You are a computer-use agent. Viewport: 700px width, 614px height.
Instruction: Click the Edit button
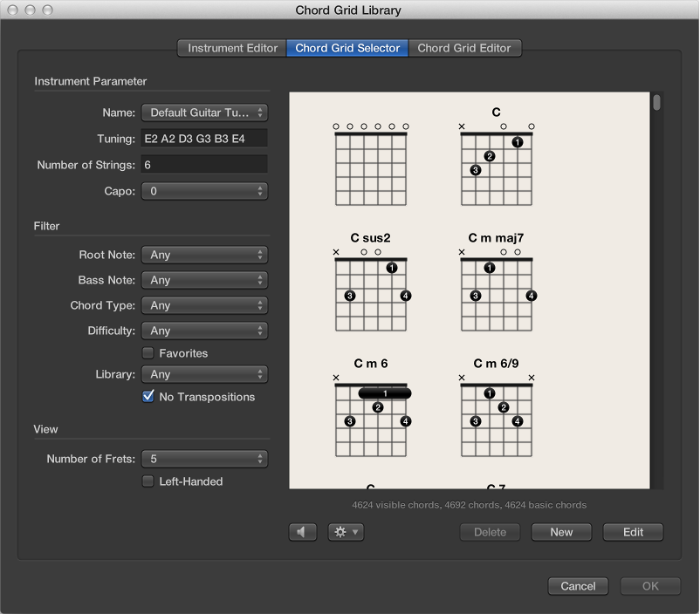point(633,532)
